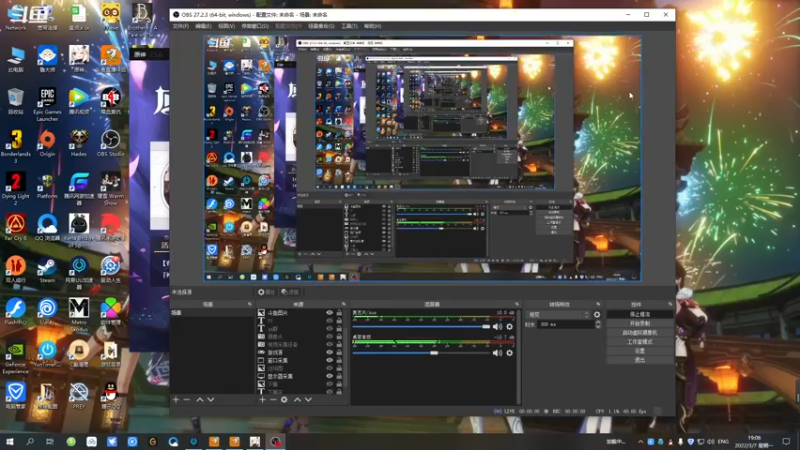Click 工作室模式 button
The image size is (800, 450).
(x=640, y=342)
